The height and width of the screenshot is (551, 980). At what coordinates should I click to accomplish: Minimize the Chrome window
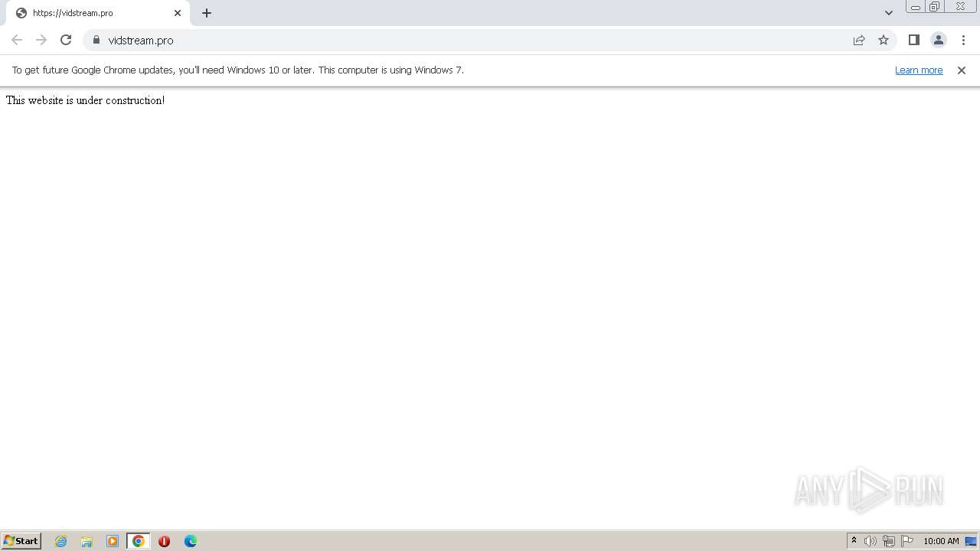coord(916,7)
